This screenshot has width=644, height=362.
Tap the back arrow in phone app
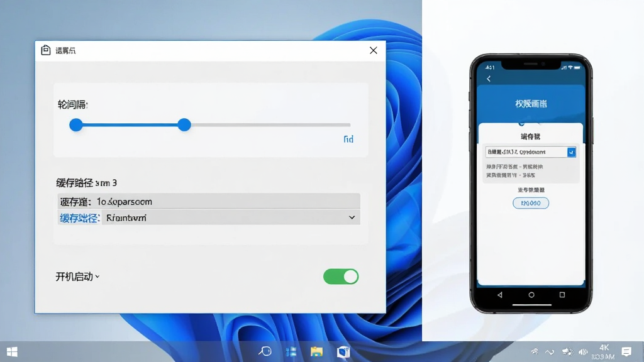point(489,79)
